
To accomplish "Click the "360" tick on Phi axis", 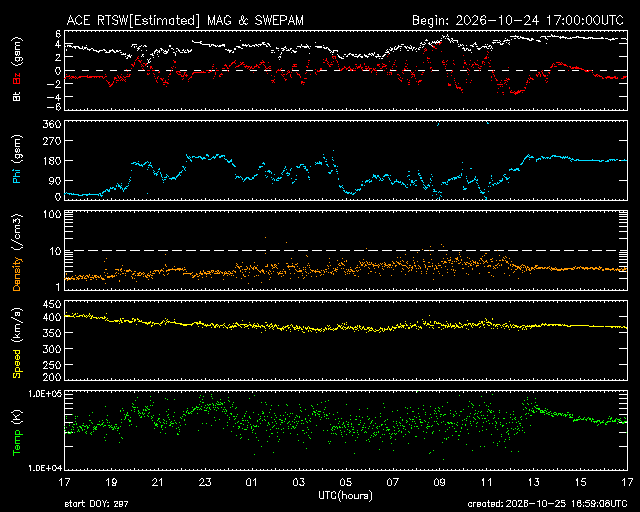I will tap(52, 125).
